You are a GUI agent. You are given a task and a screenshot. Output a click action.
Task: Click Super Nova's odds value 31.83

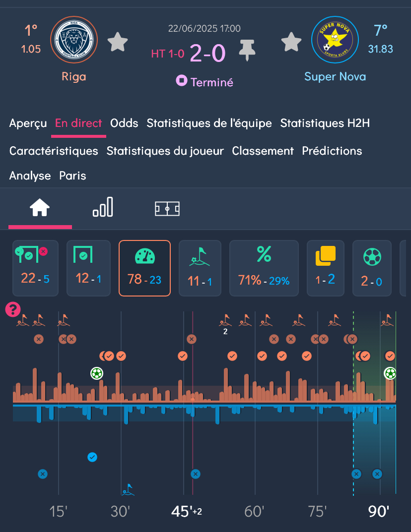tap(380, 49)
